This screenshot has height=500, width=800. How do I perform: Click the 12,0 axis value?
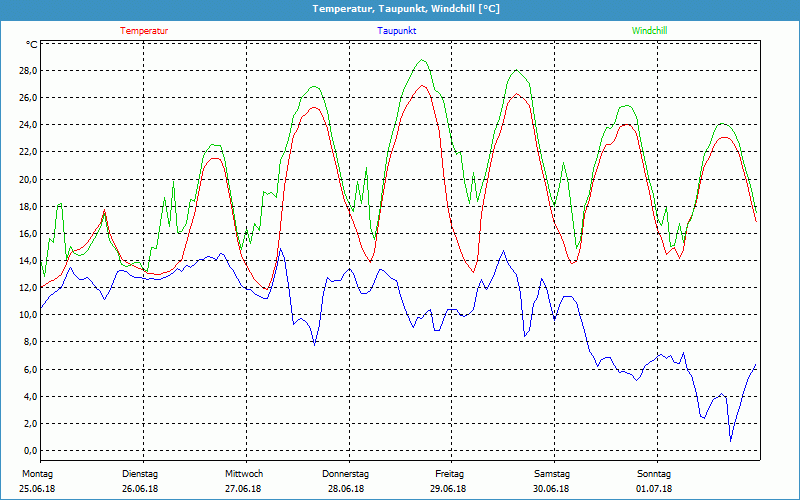click(x=28, y=287)
